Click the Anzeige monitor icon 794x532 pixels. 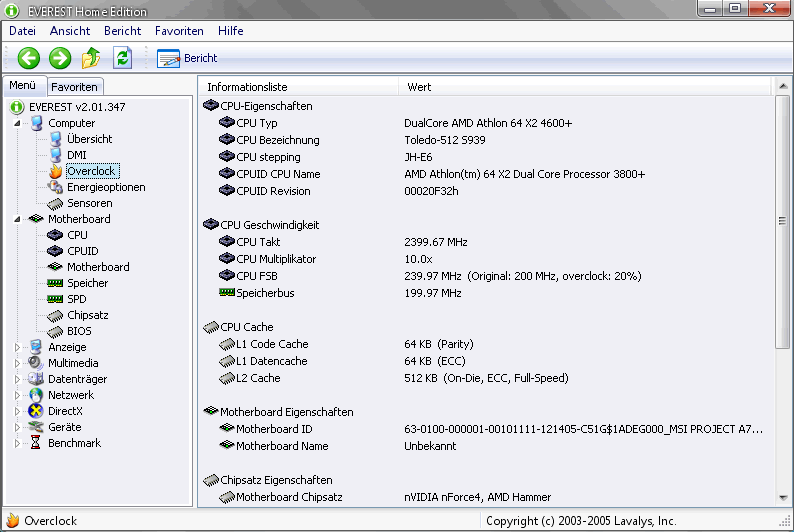(x=35, y=347)
